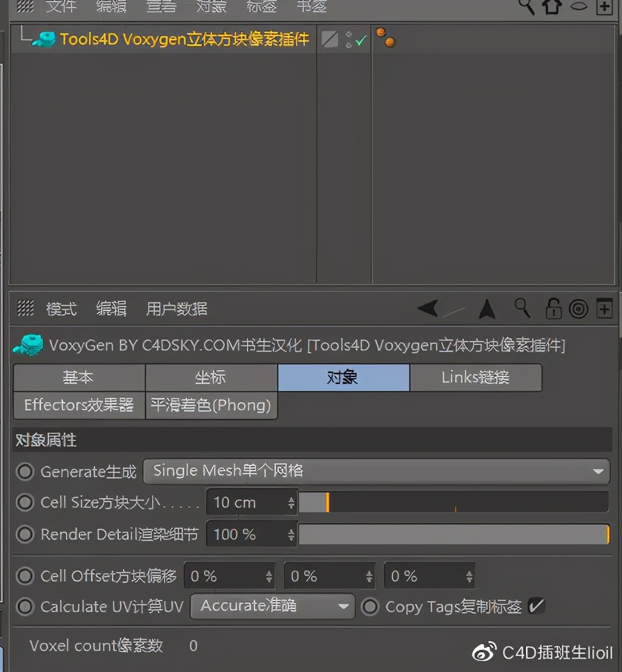622x672 pixels.
Task: Switch to the Links链接 tab
Action: click(x=475, y=378)
